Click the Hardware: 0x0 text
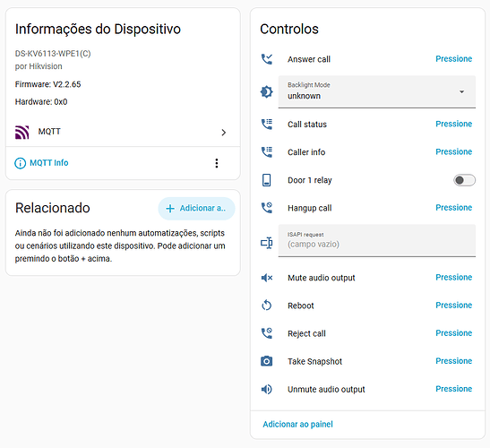The image size is (490, 448). (x=41, y=102)
